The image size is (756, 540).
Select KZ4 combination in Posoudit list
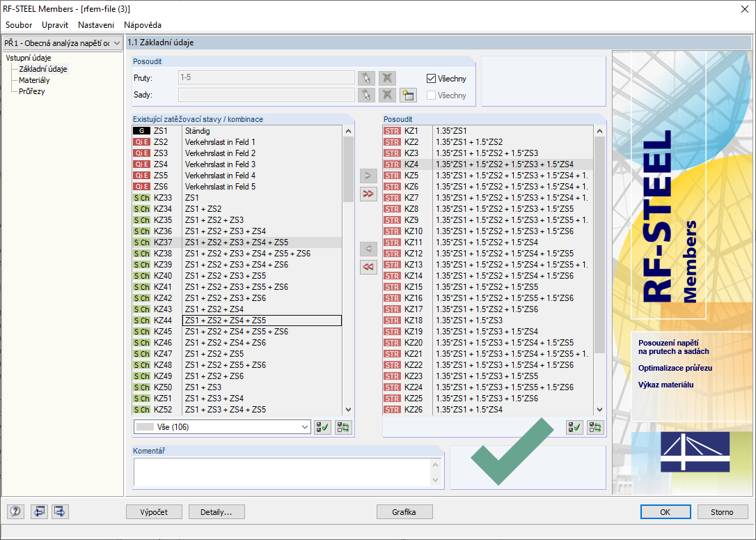click(x=488, y=164)
